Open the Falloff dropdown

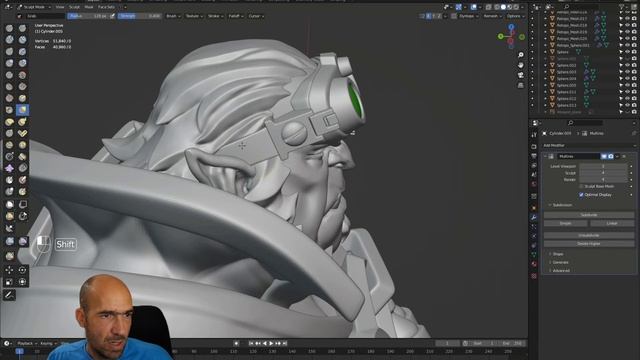pos(236,16)
